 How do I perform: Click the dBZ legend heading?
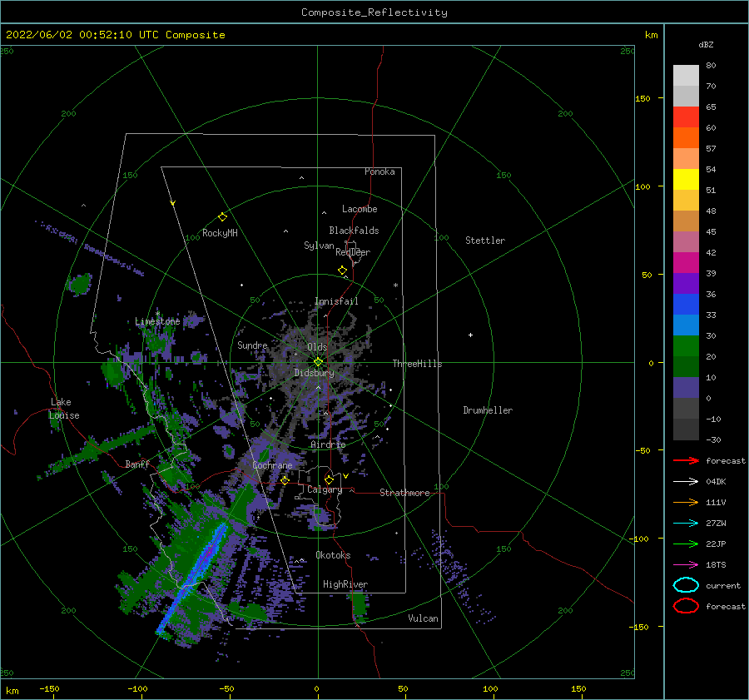[x=706, y=44]
